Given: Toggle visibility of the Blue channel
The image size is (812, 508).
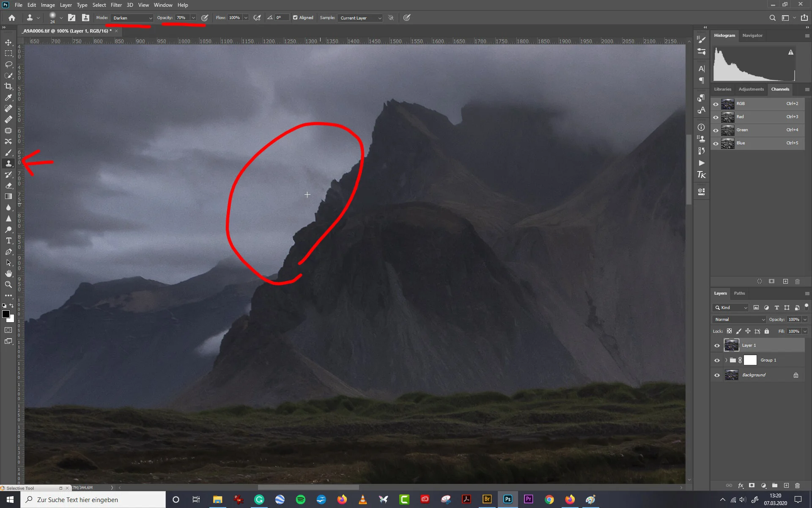Looking at the screenshot, I should coord(715,143).
